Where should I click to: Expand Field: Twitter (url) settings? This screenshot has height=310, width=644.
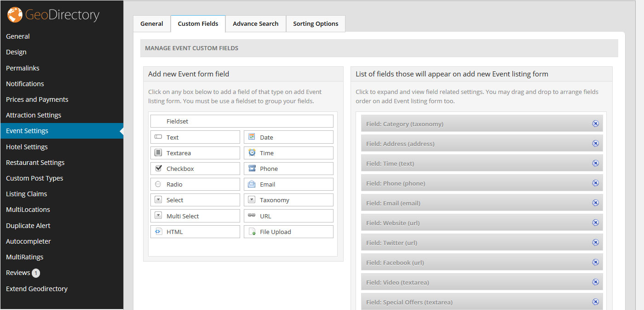point(482,242)
